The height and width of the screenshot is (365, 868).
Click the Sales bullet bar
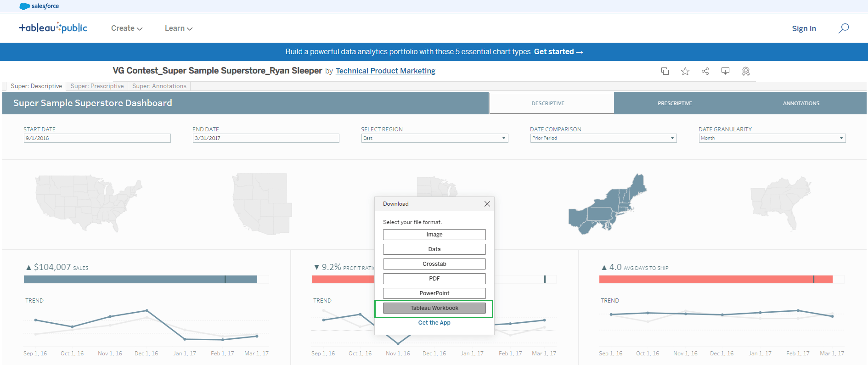tap(141, 279)
